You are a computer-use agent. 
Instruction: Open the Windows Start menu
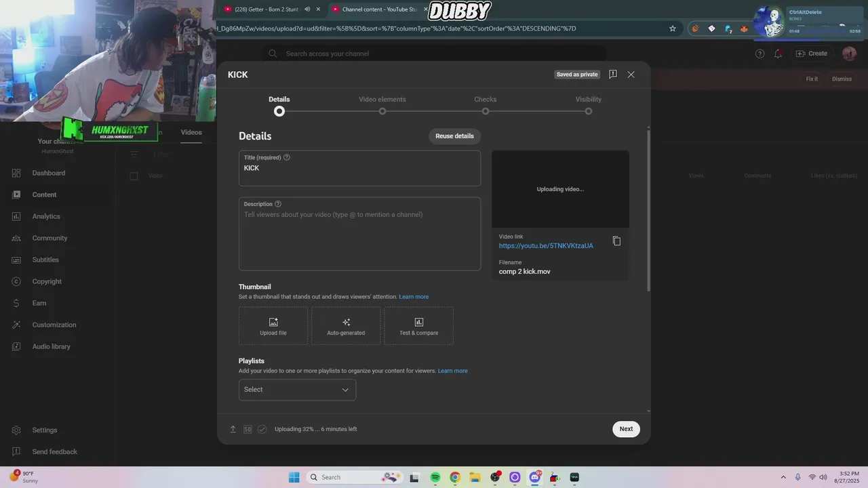[x=294, y=477]
